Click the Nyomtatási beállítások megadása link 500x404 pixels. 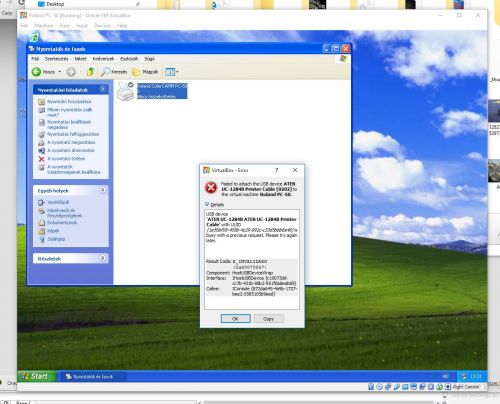pos(69,124)
